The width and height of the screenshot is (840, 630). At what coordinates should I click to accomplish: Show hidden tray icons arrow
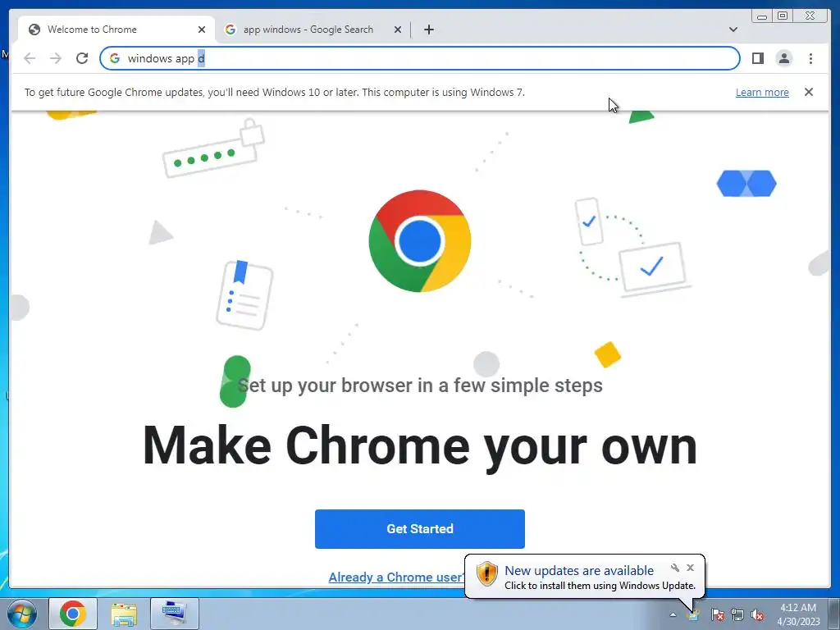tap(673, 614)
